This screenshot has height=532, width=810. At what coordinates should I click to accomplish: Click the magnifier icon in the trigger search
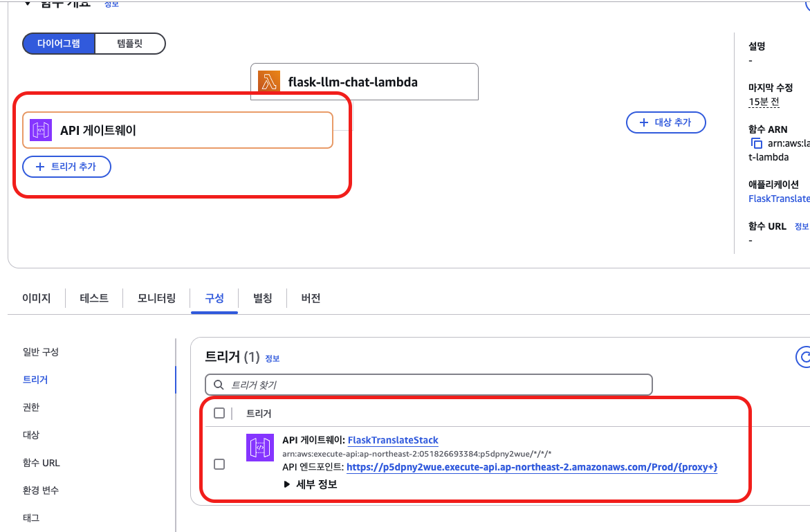point(219,385)
